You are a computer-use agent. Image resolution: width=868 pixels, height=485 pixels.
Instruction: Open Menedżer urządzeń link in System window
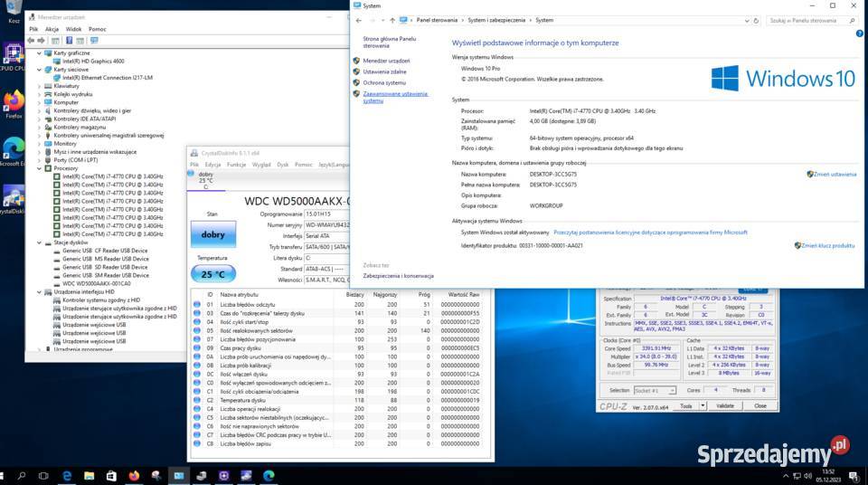pos(386,61)
